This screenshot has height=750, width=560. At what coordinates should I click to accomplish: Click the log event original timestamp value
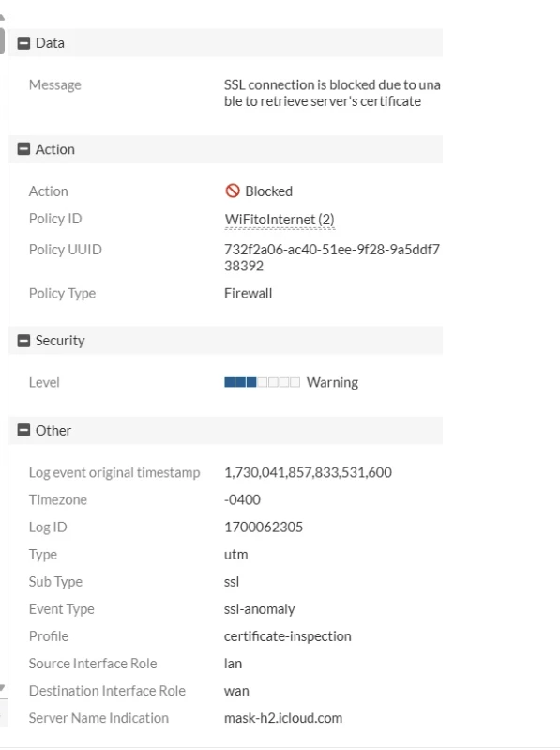pos(308,472)
